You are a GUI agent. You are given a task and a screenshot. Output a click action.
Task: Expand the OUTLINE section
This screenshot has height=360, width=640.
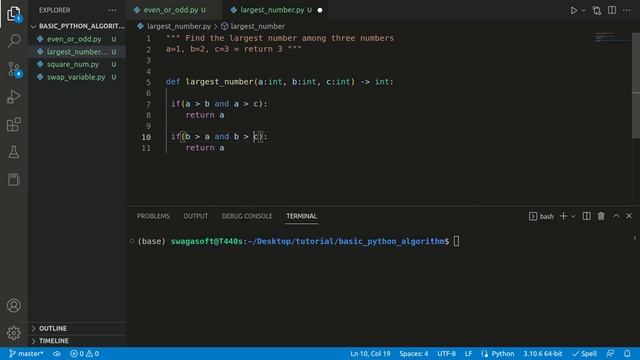[77, 328]
